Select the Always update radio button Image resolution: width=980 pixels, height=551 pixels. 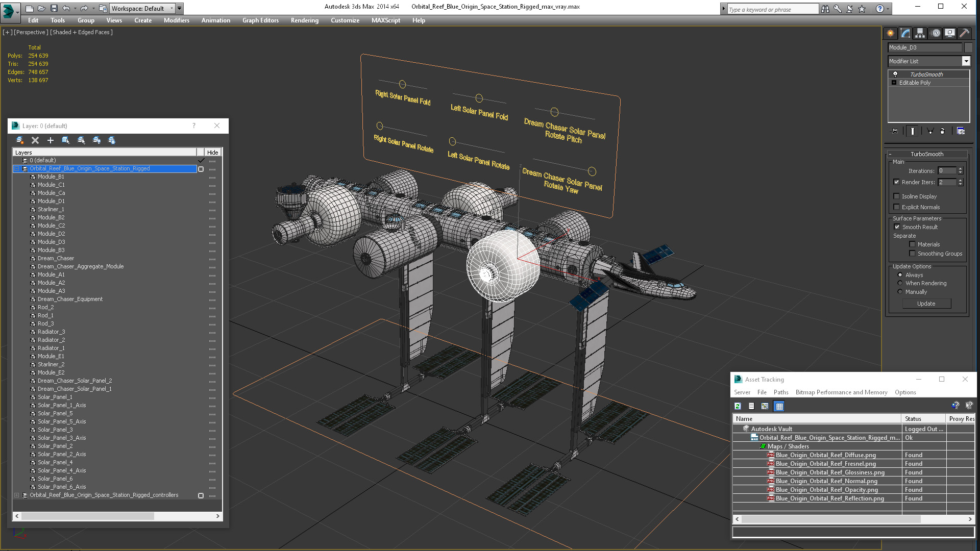900,275
